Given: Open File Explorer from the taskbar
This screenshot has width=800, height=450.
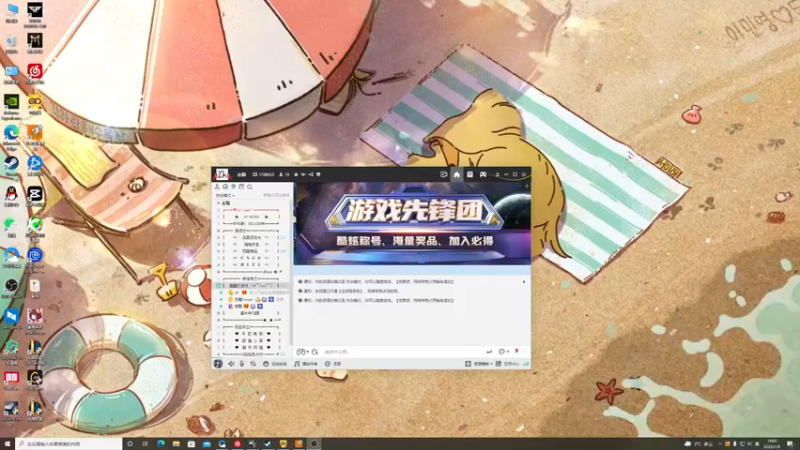Looking at the screenshot, I should pyautogui.click(x=176, y=444).
